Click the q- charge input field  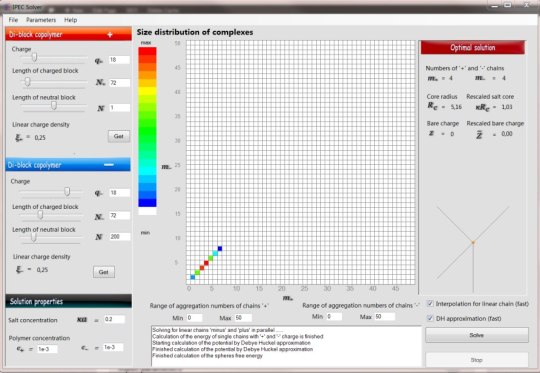[120, 193]
